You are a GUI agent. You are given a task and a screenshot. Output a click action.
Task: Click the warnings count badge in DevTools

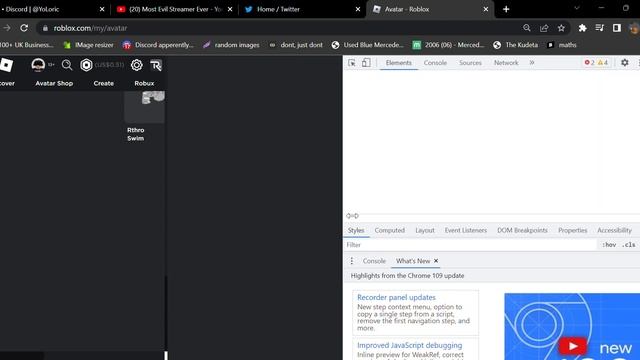(x=602, y=62)
